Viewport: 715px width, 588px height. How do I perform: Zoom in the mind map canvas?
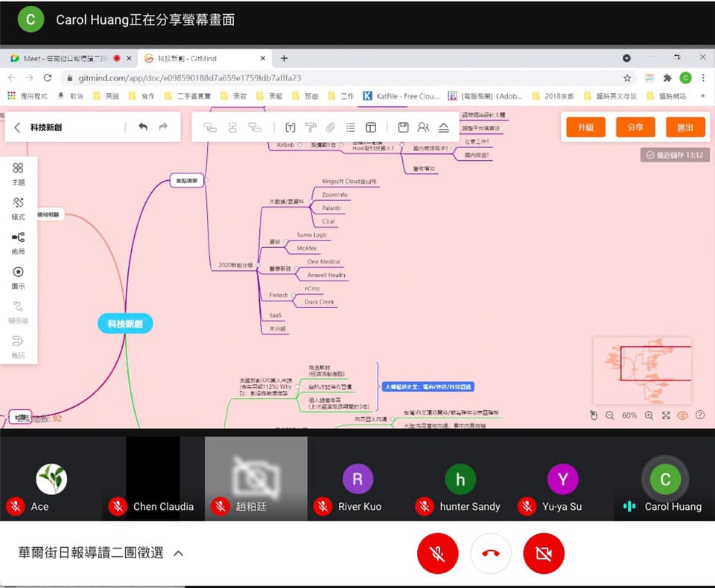[x=649, y=415]
